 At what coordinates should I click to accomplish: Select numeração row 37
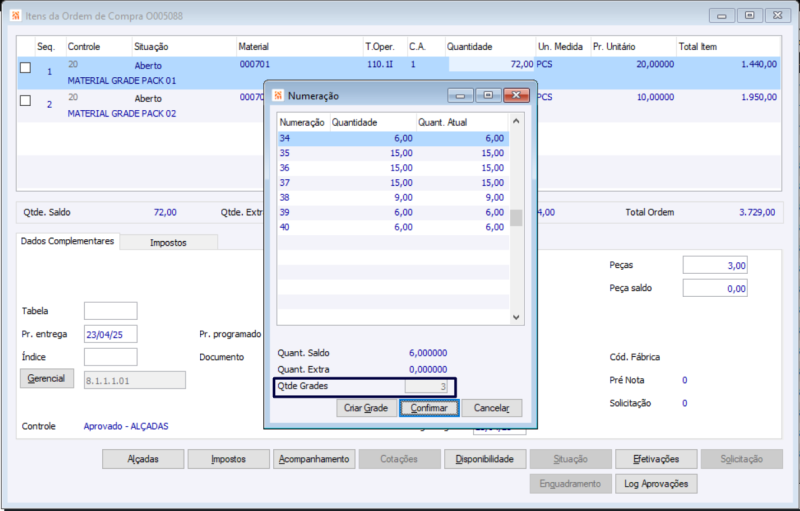click(x=393, y=183)
